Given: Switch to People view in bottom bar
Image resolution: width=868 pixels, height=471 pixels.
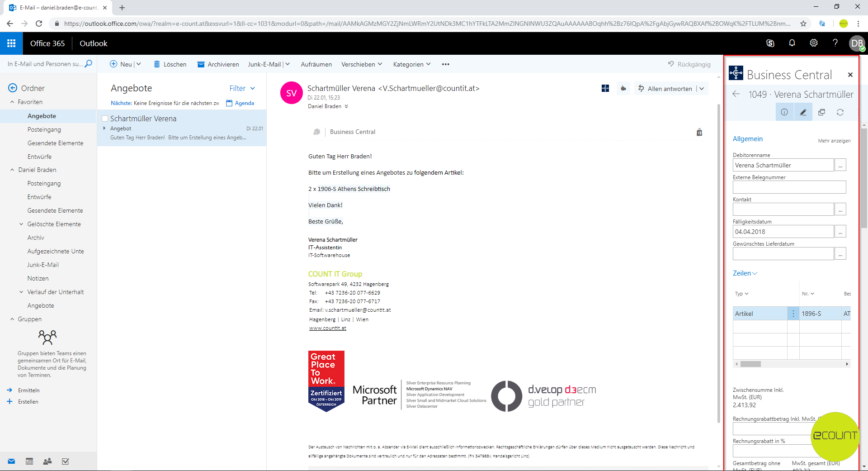Looking at the screenshot, I should tap(47, 461).
